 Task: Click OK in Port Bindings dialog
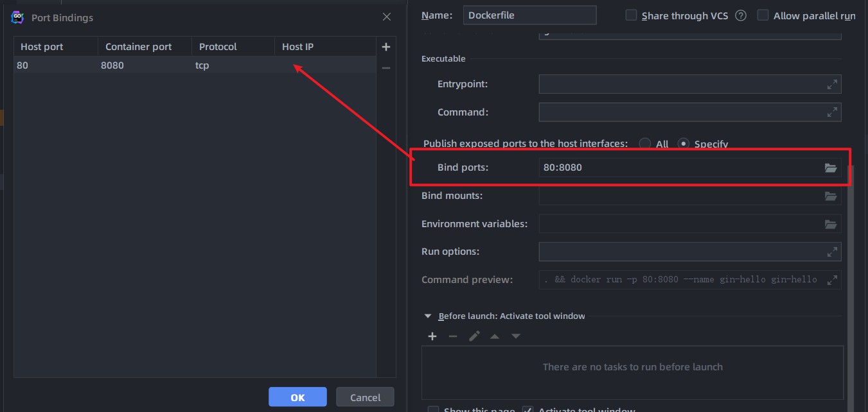point(297,397)
